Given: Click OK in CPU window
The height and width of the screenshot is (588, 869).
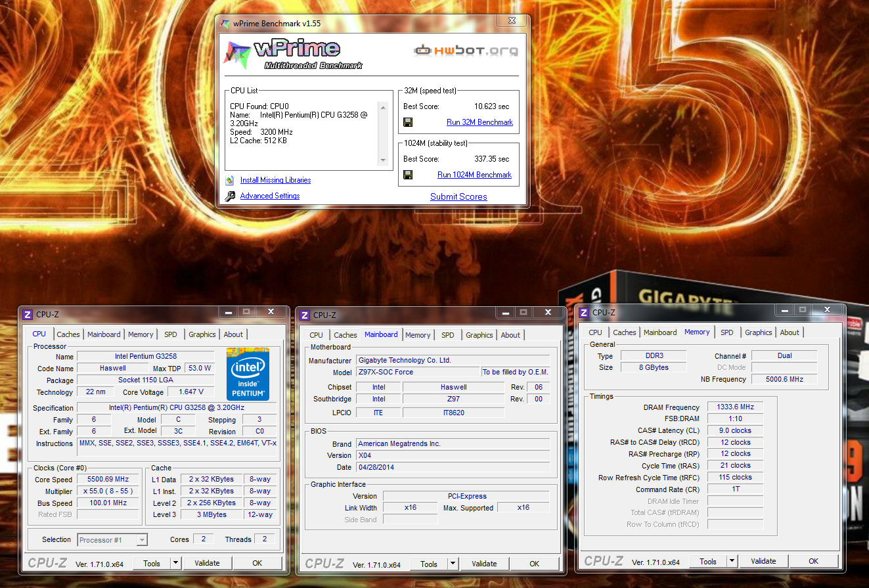Looking at the screenshot, I should pyautogui.click(x=257, y=563).
